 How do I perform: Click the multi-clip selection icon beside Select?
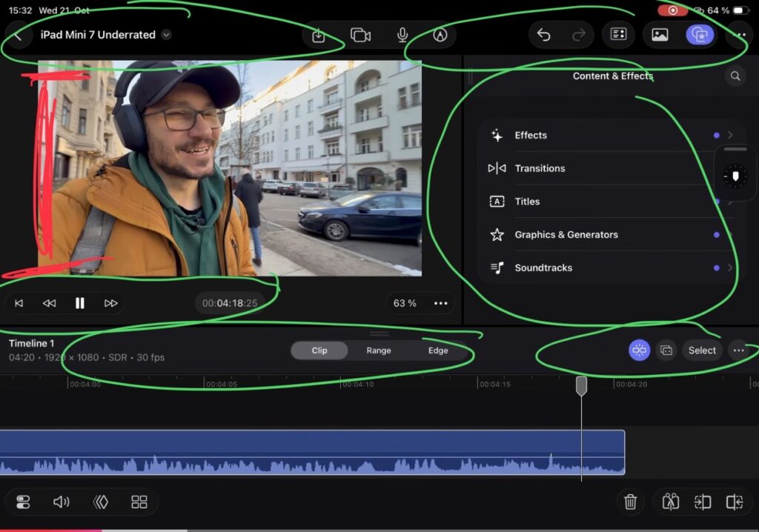click(x=666, y=350)
